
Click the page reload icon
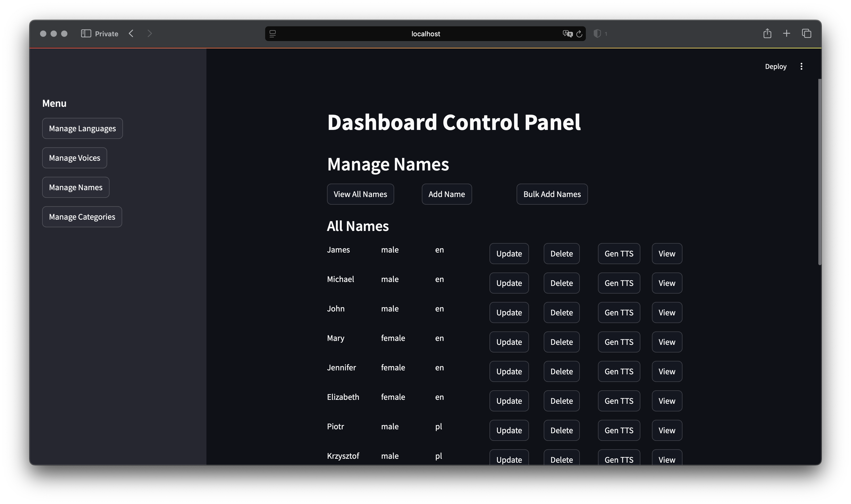580,34
